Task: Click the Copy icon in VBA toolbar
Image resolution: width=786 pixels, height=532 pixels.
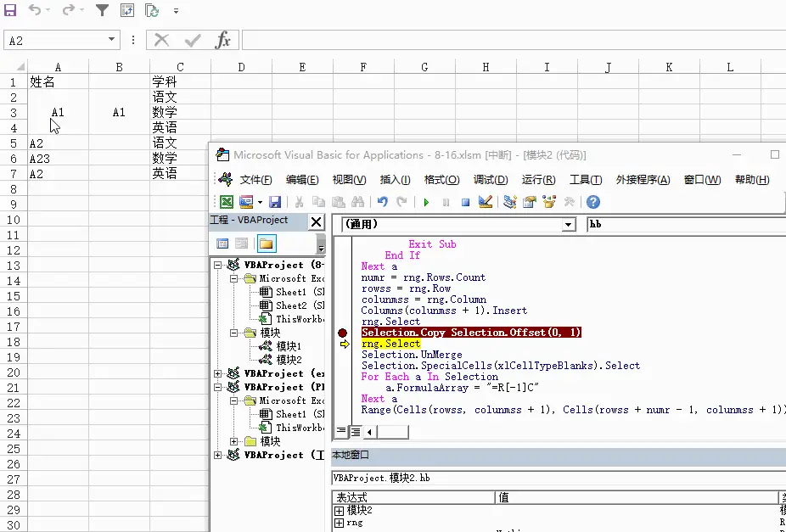Action: pyautogui.click(x=318, y=202)
